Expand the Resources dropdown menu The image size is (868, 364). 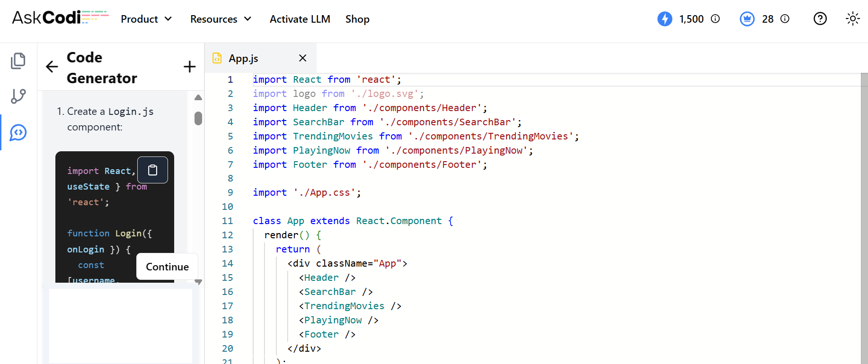click(x=221, y=19)
